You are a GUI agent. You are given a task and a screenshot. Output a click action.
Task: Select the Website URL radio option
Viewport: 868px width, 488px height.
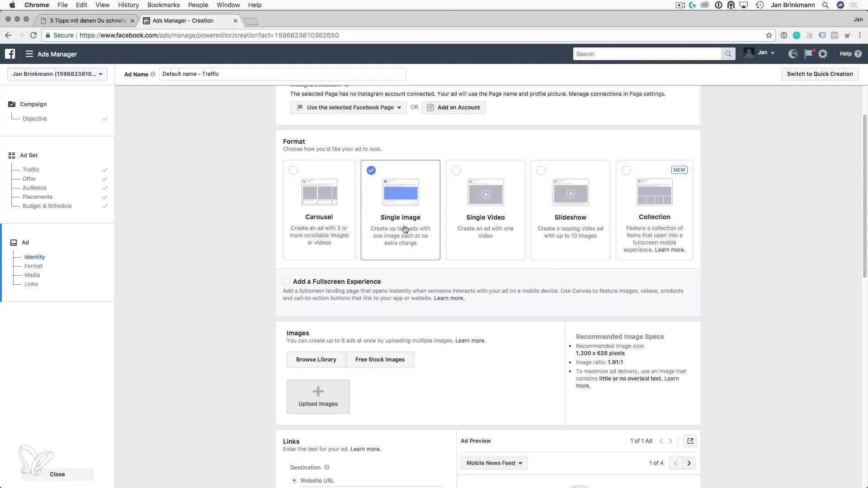tap(294, 480)
